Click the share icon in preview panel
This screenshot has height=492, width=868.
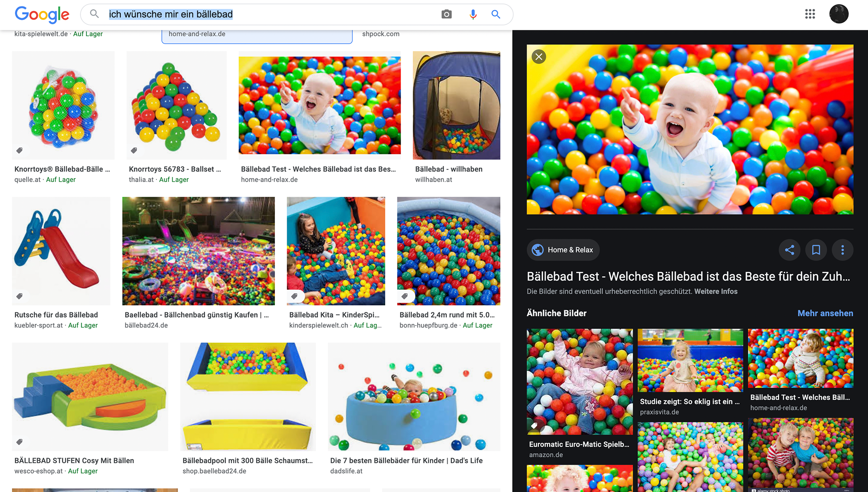pyautogui.click(x=789, y=250)
